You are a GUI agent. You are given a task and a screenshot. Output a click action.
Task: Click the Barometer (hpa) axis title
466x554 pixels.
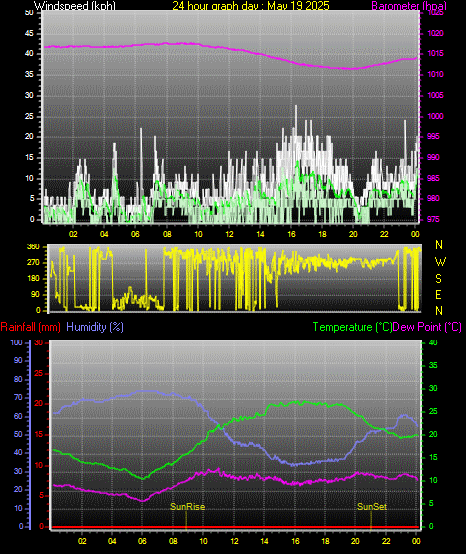click(x=409, y=6)
